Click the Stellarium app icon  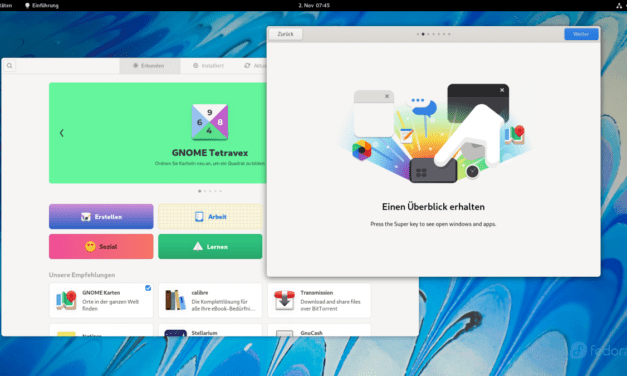(176, 333)
